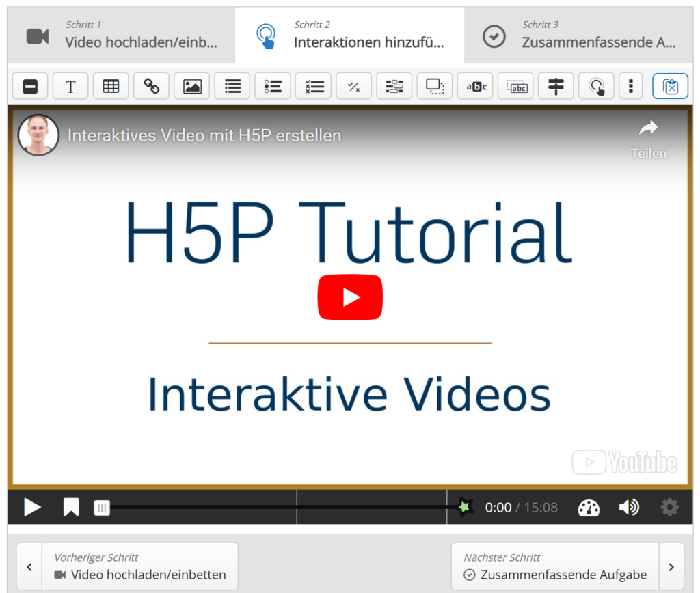Open the video quality settings gear
The image size is (700, 593).
pos(670,508)
